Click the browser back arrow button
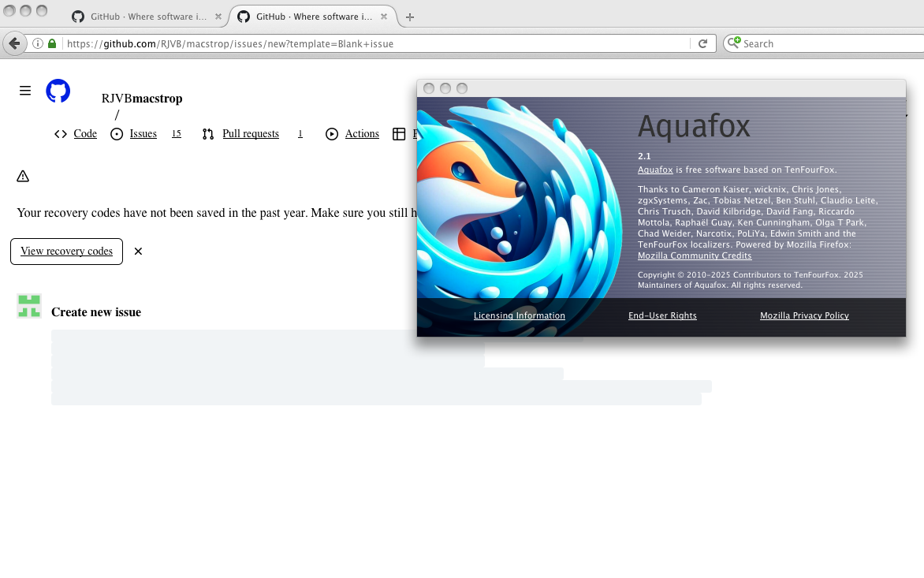This screenshot has width=924, height=578. point(15,43)
